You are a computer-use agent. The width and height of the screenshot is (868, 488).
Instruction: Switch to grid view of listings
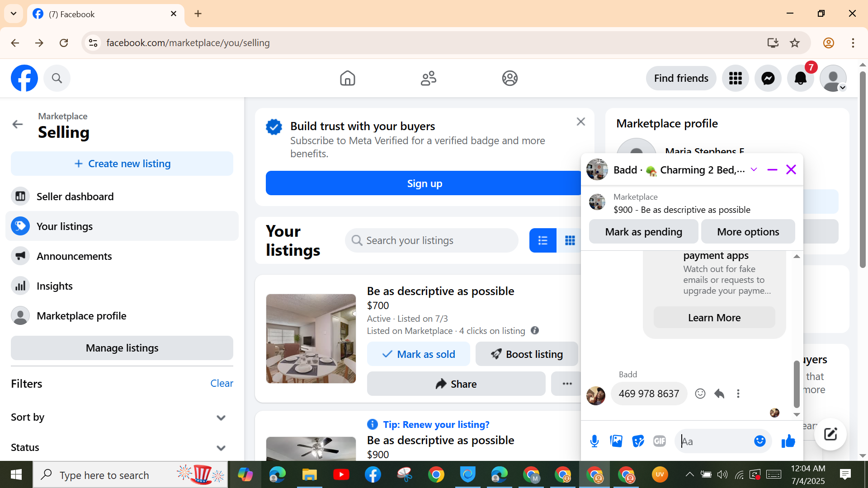[570, 240]
